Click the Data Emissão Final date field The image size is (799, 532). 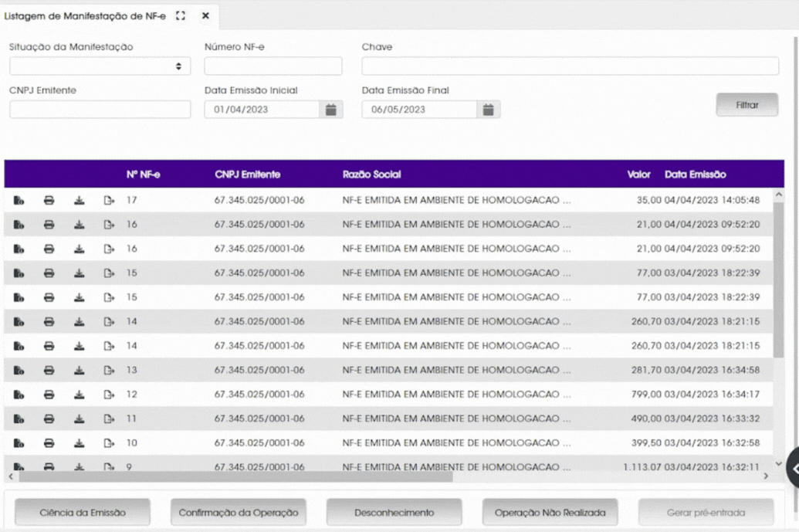419,110
